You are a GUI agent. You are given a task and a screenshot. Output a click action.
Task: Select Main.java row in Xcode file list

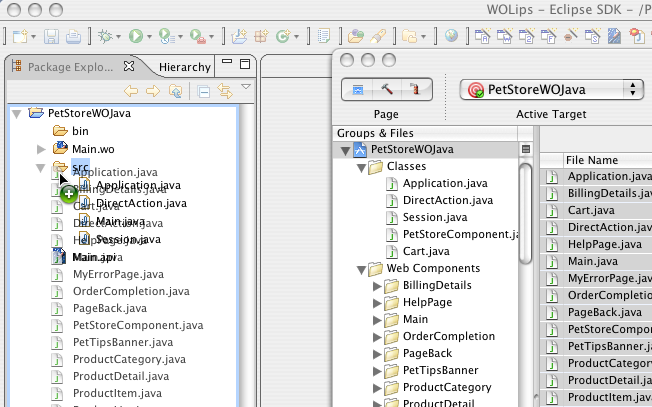pyautogui.click(x=596, y=261)
